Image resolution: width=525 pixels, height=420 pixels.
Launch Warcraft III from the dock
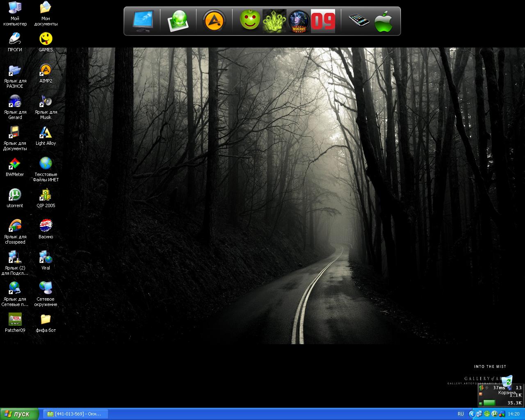coord(299,21)
